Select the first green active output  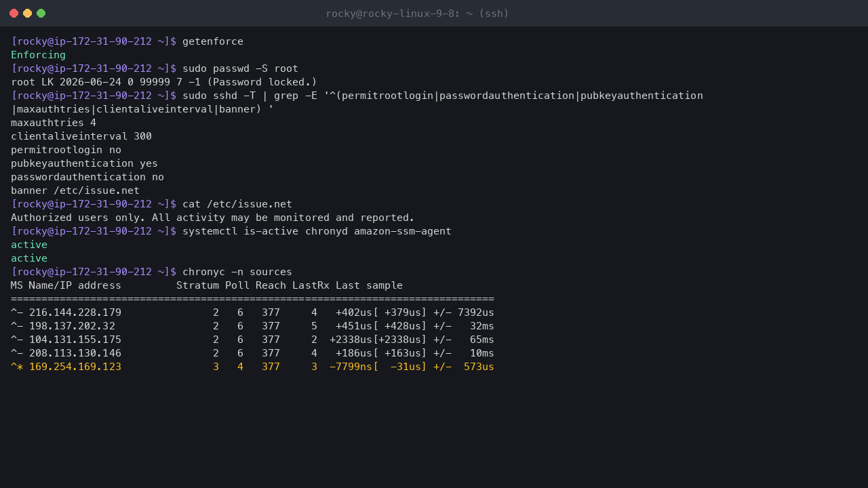pyautogui.click(x=29, y=245)
